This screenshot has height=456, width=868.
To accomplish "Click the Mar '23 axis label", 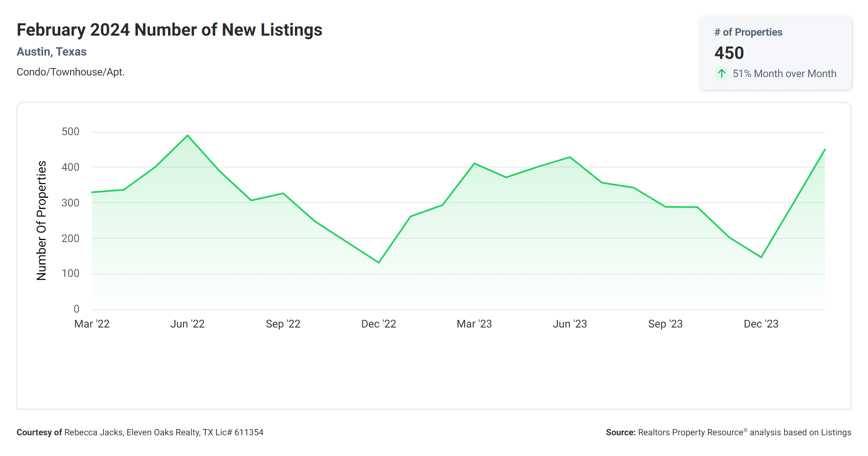I will (x=474, y=324).
